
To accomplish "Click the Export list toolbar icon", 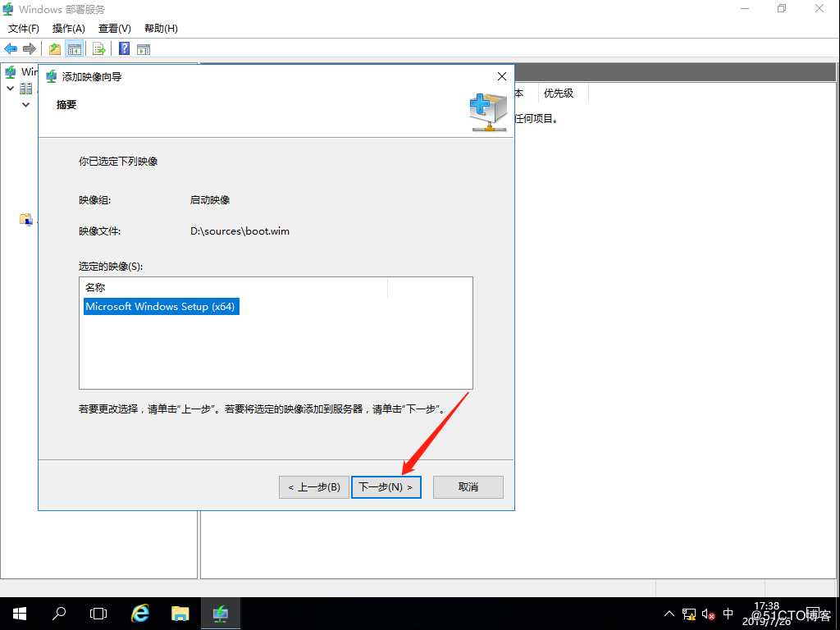I will (x=99, y=48).
